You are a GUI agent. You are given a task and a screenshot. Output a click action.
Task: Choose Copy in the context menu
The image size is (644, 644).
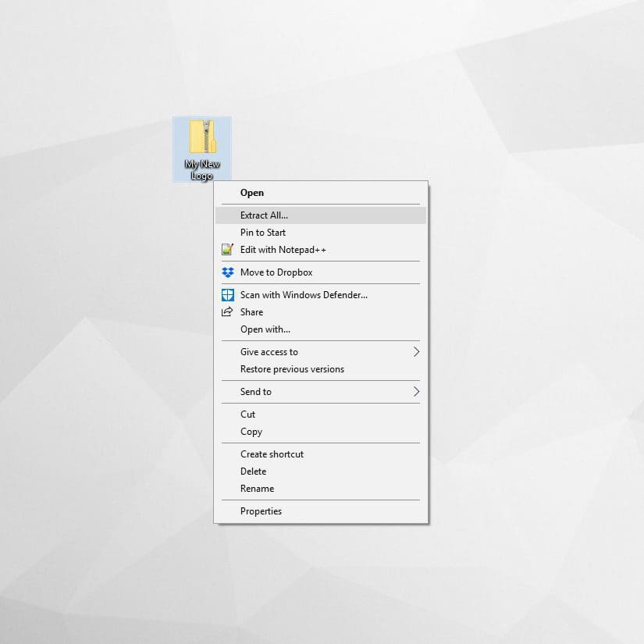tap(251, 432)
